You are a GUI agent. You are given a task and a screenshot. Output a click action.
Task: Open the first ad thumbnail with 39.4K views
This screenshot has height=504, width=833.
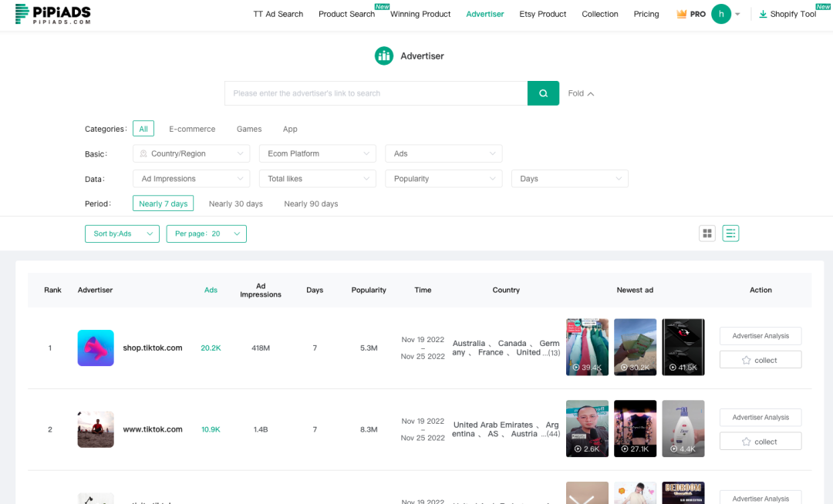[587, 347]
